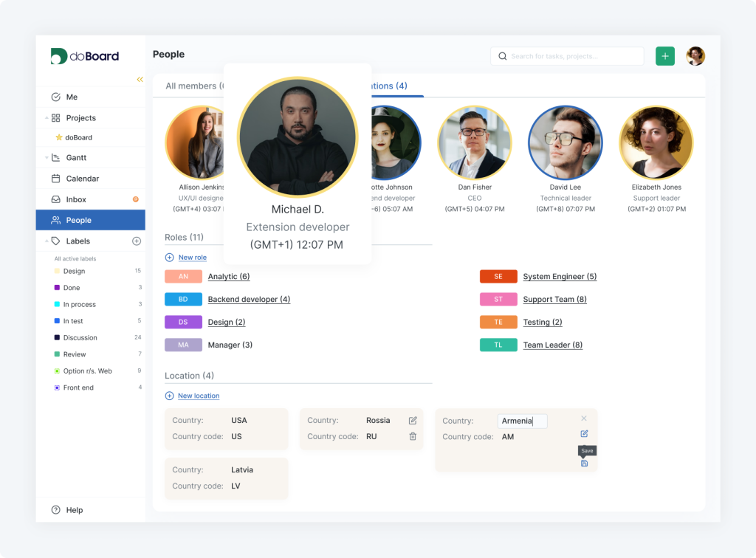Click the New role link
The height and width of the screenshot is (558, 756).
(192, 258)
